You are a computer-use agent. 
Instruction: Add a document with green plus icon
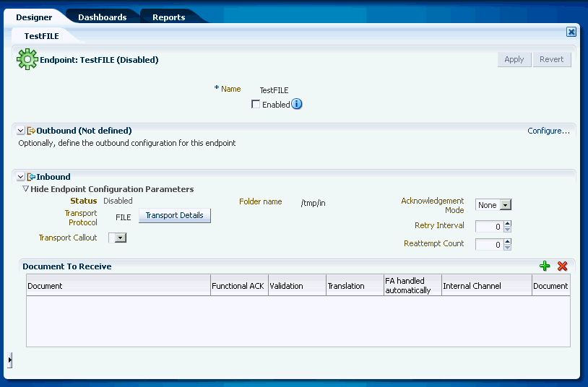(545, 266)
